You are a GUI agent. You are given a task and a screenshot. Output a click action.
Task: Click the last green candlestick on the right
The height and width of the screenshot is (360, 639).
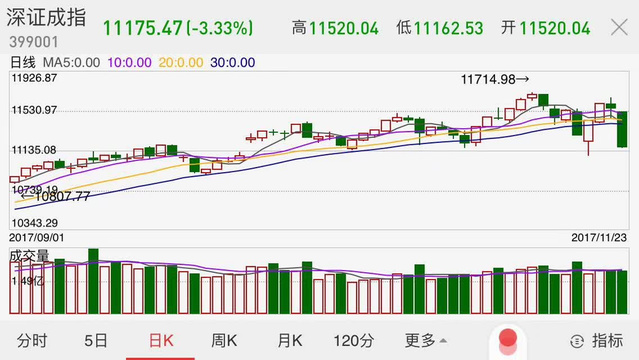[x=622, y=129]
